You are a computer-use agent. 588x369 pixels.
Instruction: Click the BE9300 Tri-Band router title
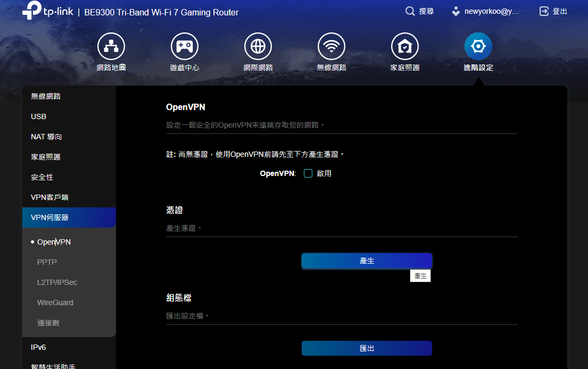[x=161, y=12]
